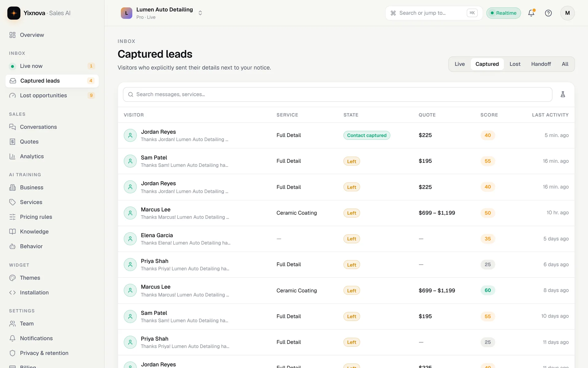Viewport: 588px width, 368px height.
Task: Open the Pricing rules page
Action: click(52, 217)
